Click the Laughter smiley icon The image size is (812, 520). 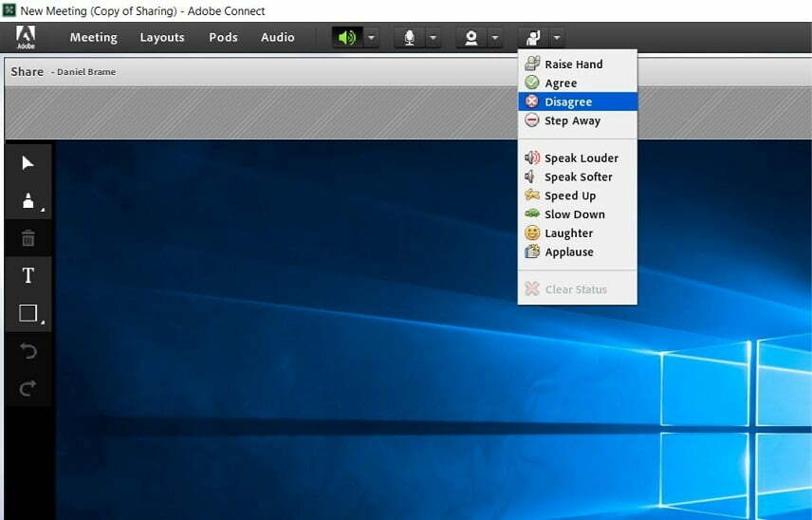pyautogui.click(x=532, y=232)
